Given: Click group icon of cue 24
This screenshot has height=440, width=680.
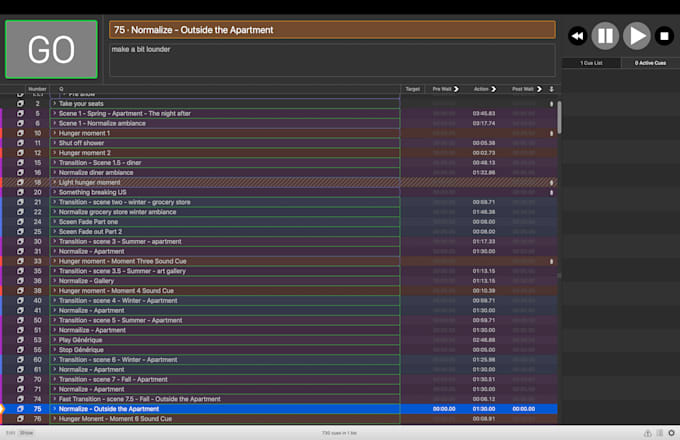Looking at the screenshot, I should click(x=20, y=222).
